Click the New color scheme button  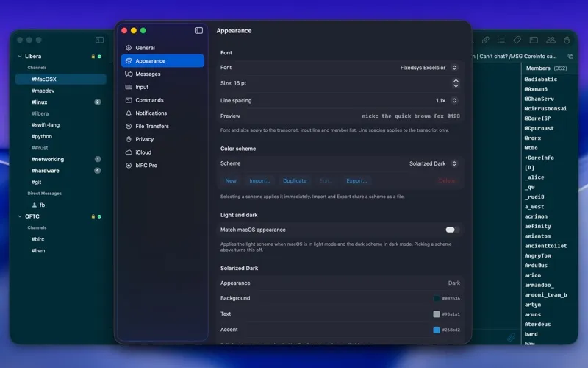(x=231, y=180)
